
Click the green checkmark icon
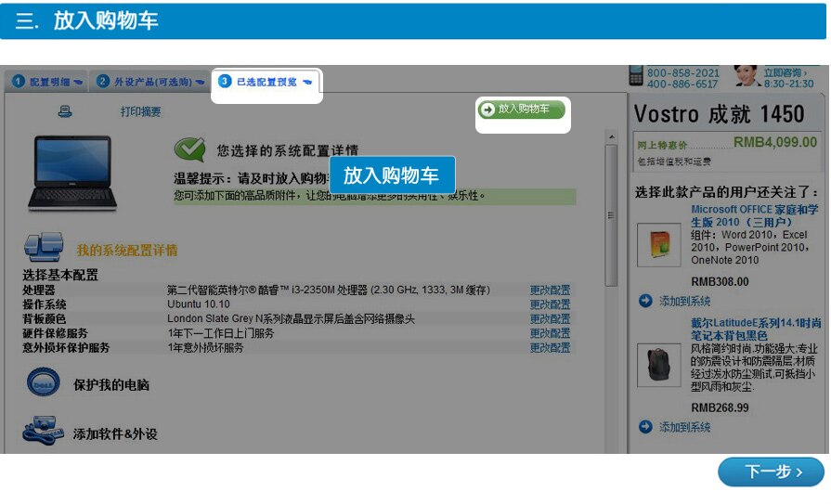point(189,149)
